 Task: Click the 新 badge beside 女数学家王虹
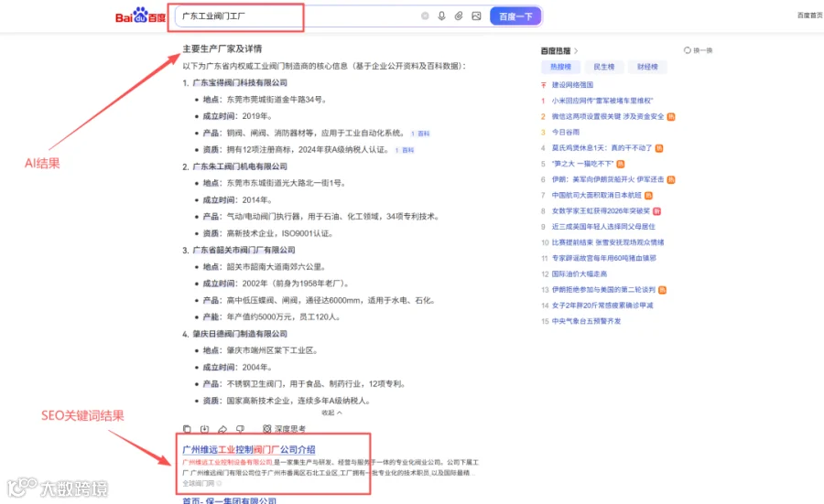[656, 211]
